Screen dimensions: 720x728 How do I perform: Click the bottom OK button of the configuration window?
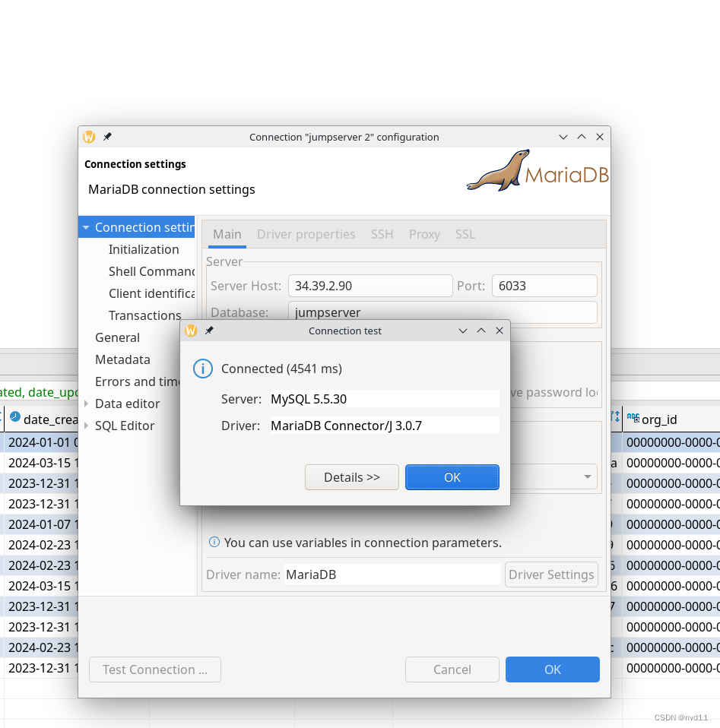(552, 669)
